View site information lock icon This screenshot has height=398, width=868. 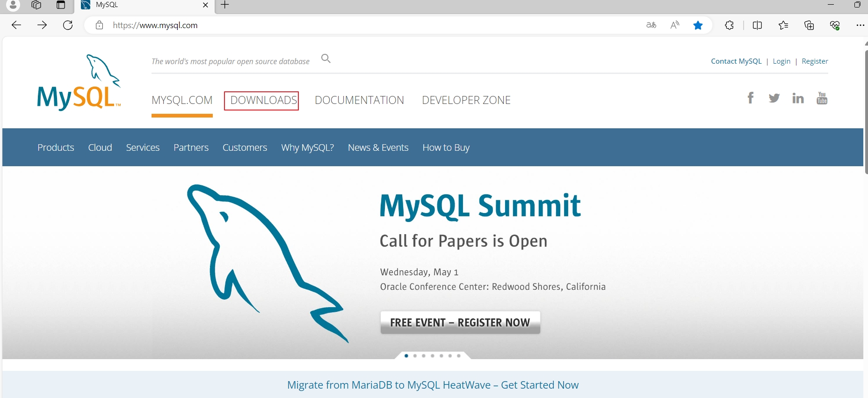[99, 25]
